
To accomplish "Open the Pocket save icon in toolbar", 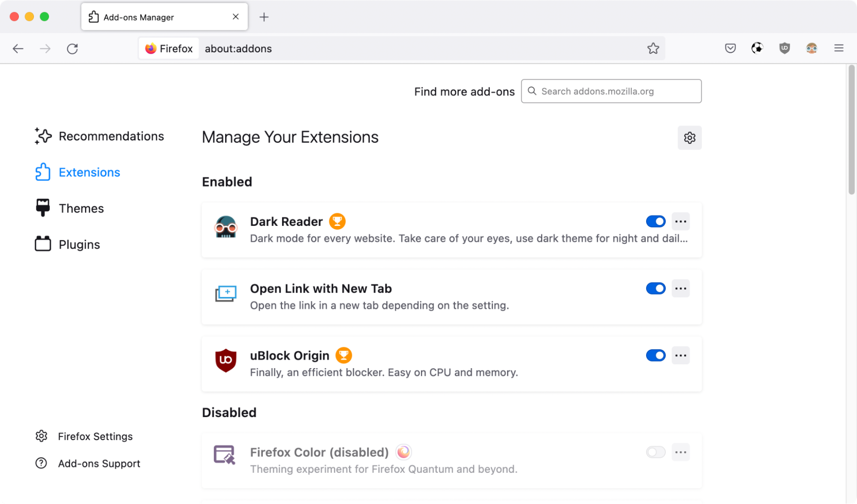I will tap(730, 48).
